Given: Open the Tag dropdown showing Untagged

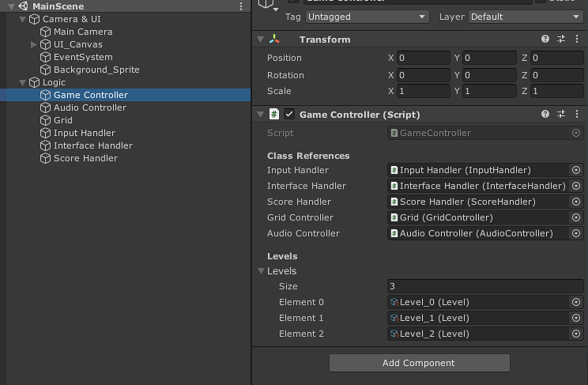Looking at the screenshot, I should tap(367, 17).
